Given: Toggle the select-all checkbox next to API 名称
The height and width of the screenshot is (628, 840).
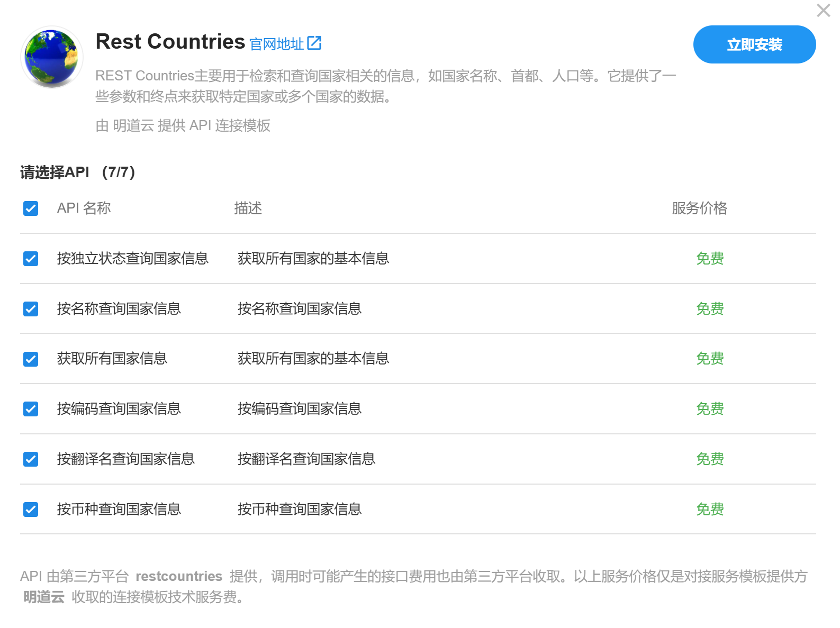Looking at the screenshot, I should point(31,208).
